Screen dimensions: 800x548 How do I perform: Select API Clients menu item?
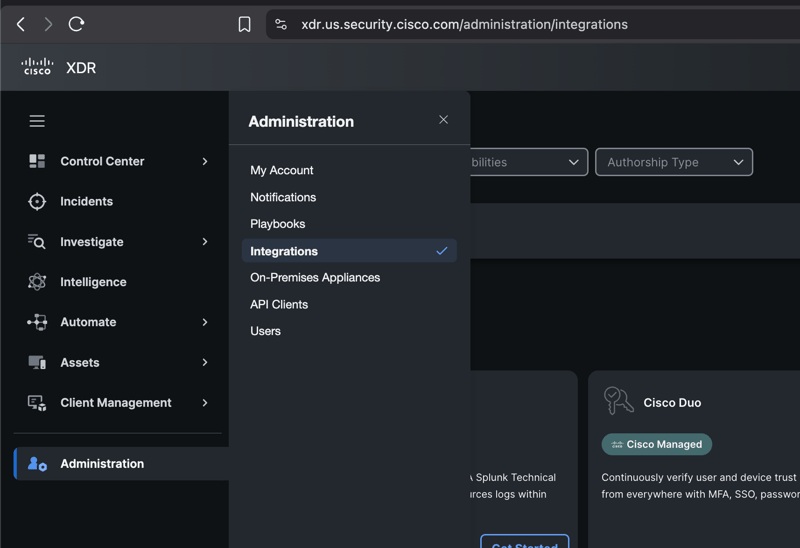(x=279, y=304)
